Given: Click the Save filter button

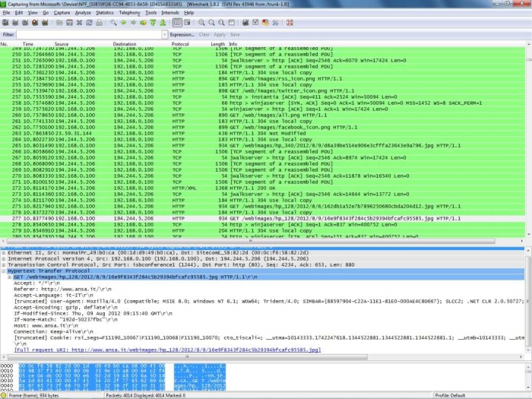Looking at the screenshot, I should tap(235, 35).
